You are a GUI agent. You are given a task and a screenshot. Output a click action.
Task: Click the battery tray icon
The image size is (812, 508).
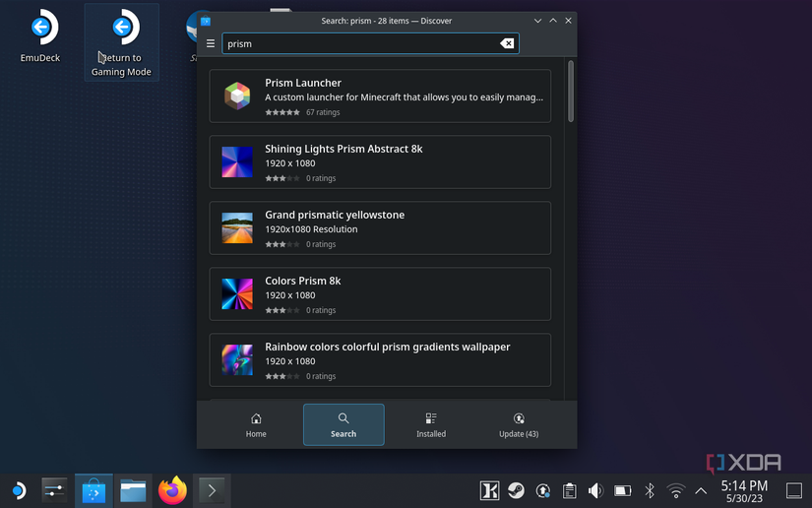click(x=622, y=490)
